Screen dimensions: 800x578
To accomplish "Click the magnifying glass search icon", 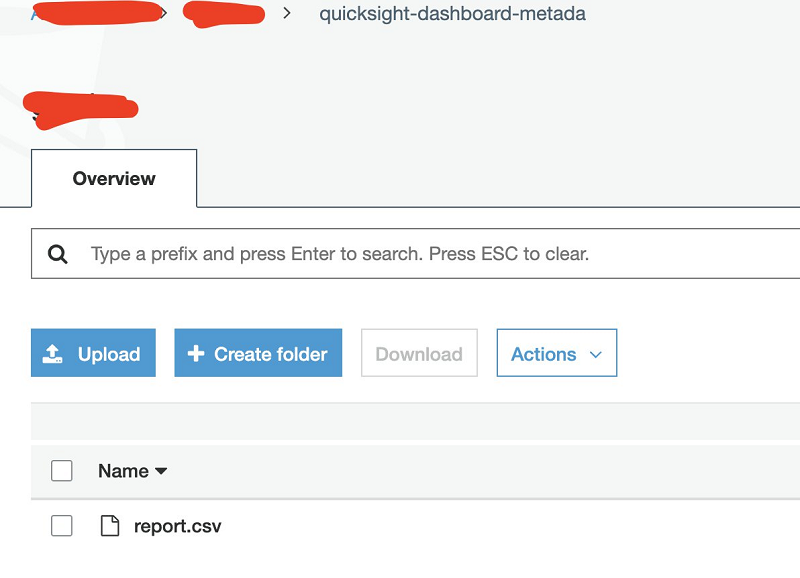I will coord(58,254).
